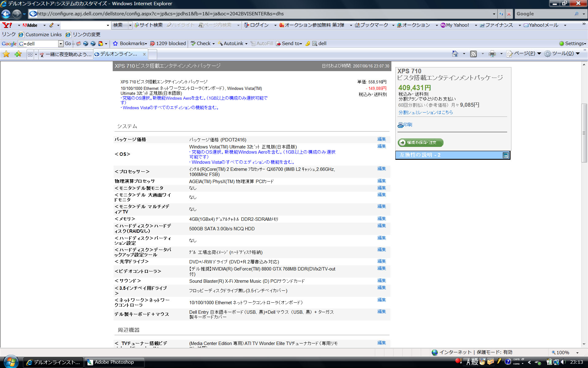The image size is (588, 368).
Task: Click the Windows Start orb
Action: pyautogui.click(x=11, y=362)
